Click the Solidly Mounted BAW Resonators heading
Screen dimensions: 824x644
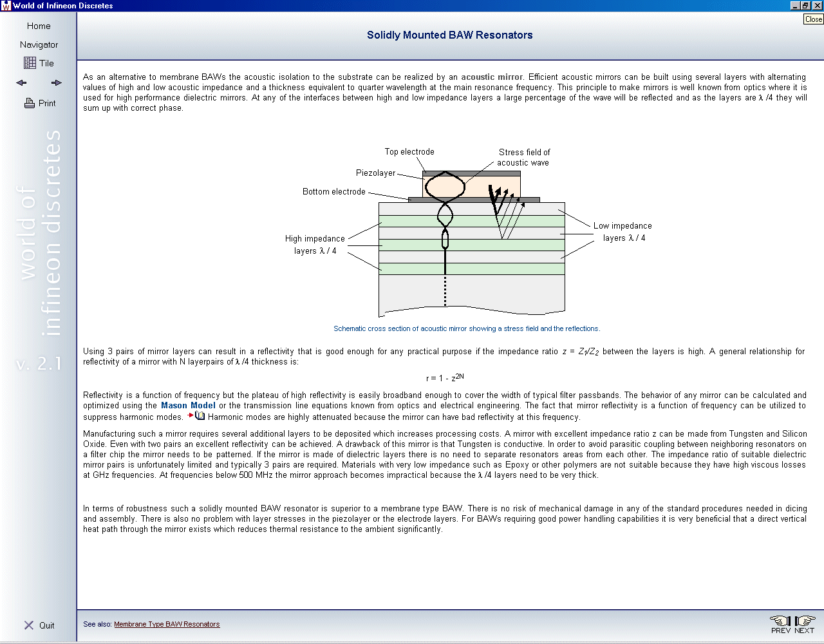point(449,35)
